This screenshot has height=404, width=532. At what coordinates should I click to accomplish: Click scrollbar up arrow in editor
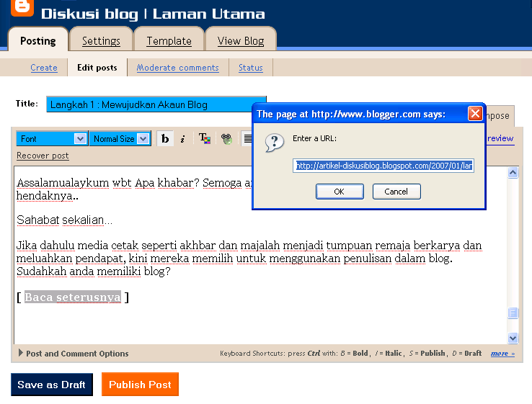coord(513,173)
